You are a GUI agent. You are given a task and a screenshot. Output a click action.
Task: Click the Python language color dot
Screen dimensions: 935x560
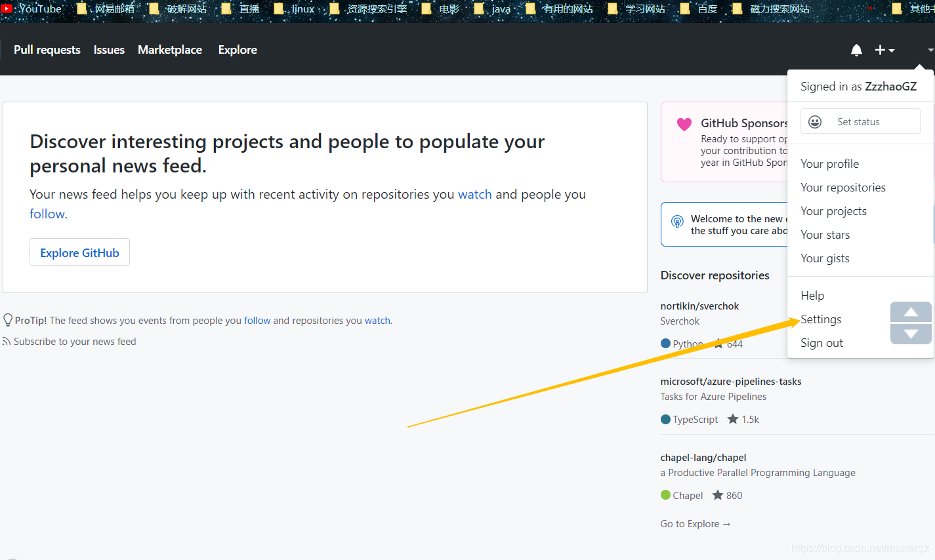coord(665,344)
